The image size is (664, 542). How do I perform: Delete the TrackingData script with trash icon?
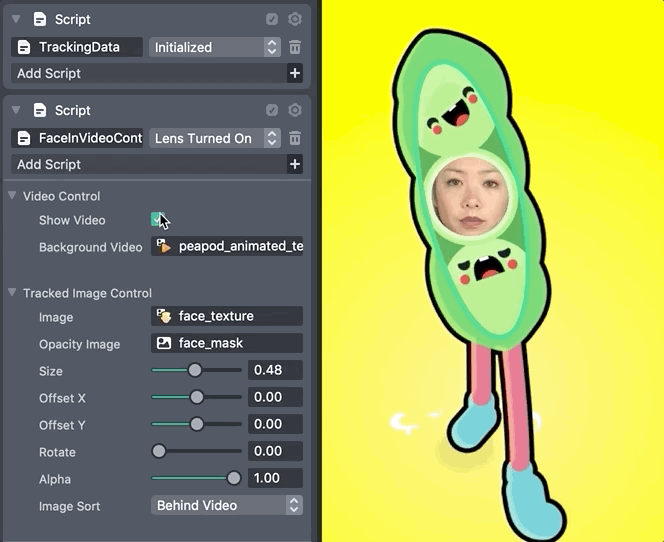pyautogui.click(x=295, y=47)
